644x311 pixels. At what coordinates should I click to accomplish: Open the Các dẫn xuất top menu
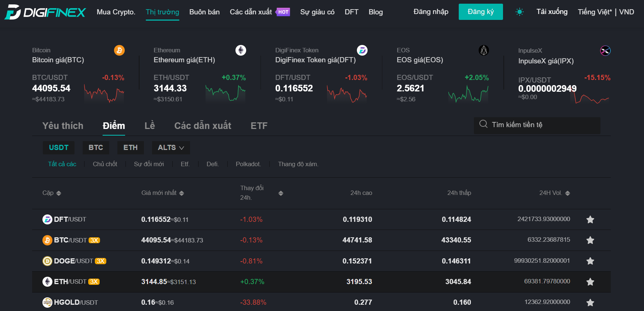[251, 12]
